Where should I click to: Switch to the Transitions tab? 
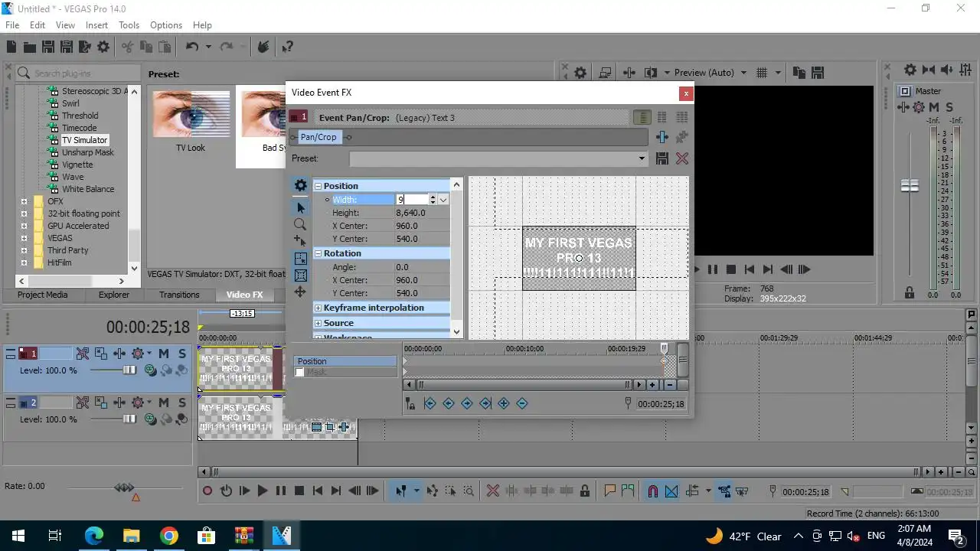click(x=179, y=295)
